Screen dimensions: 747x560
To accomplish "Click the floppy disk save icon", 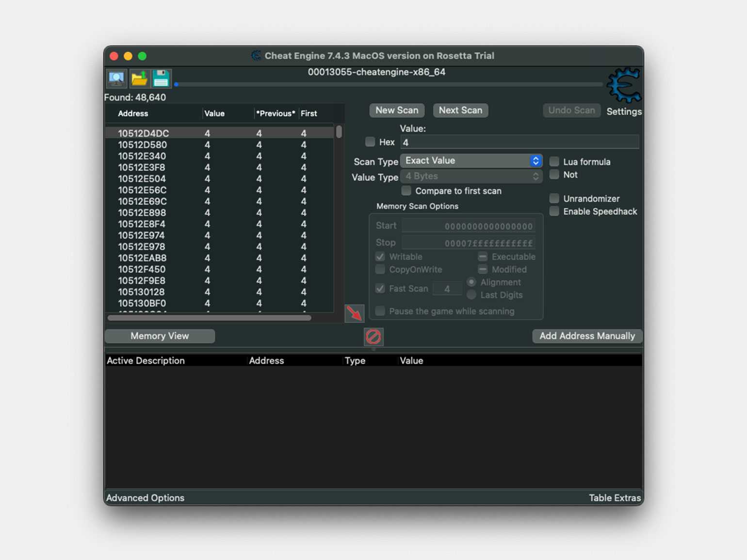I will [x=161, y=79].
